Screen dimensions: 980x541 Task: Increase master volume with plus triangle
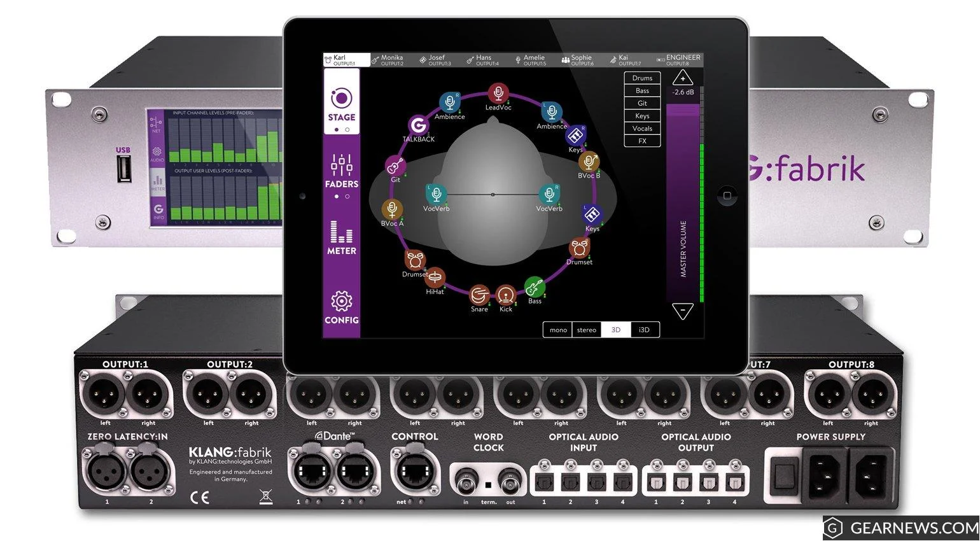[683, 78]
